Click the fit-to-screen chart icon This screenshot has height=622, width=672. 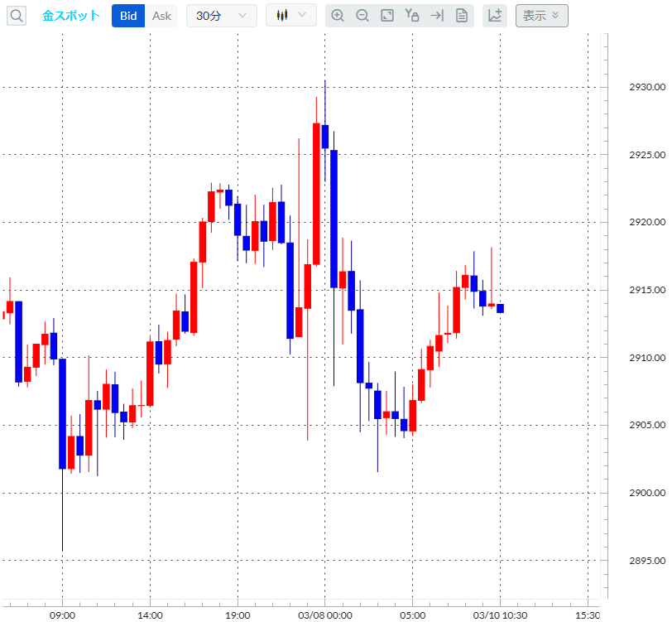coord(387,16)
